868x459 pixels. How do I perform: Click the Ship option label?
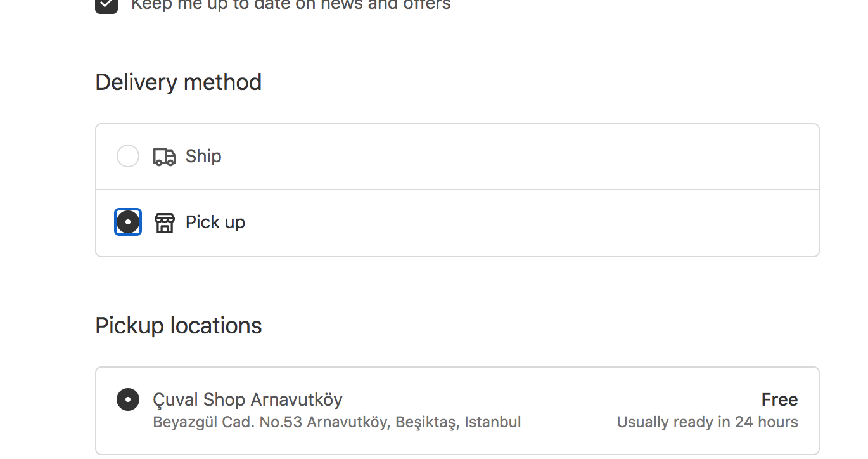203,156
